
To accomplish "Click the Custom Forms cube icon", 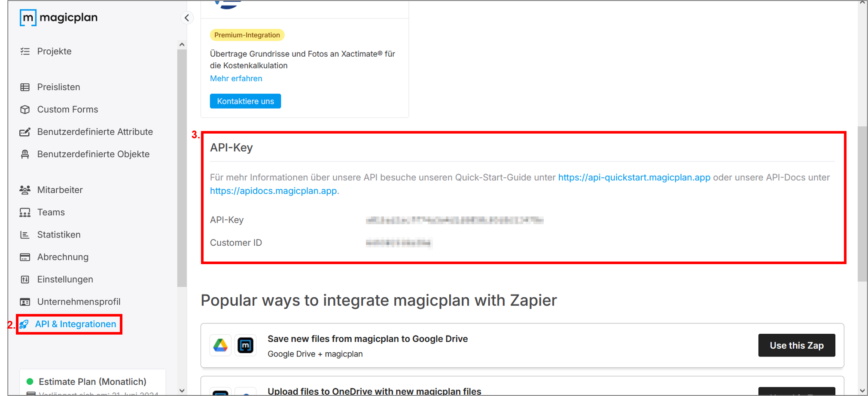I will pos(25,110).
